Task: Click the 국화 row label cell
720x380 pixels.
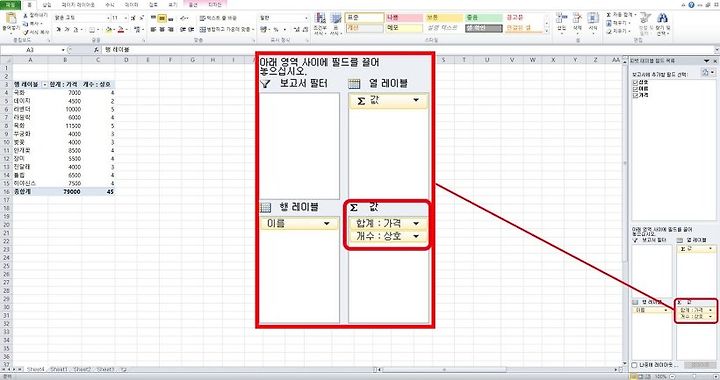Action: coord(30,93)
